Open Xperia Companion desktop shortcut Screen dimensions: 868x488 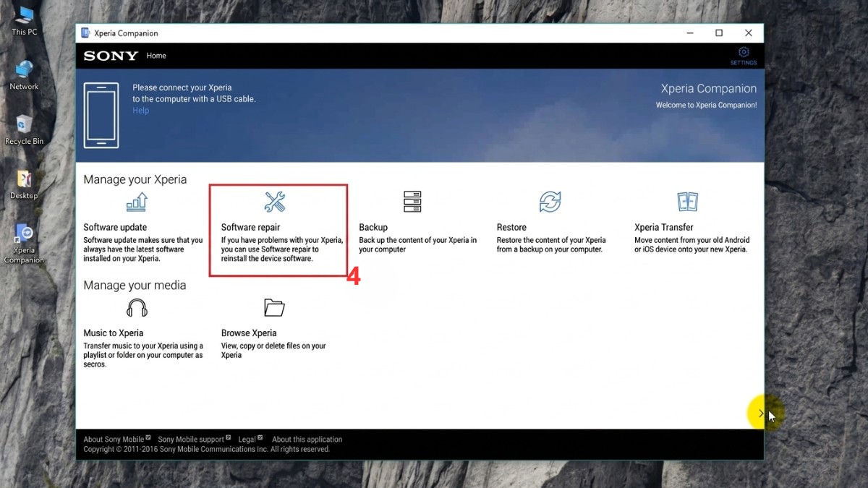coord(24,244)
